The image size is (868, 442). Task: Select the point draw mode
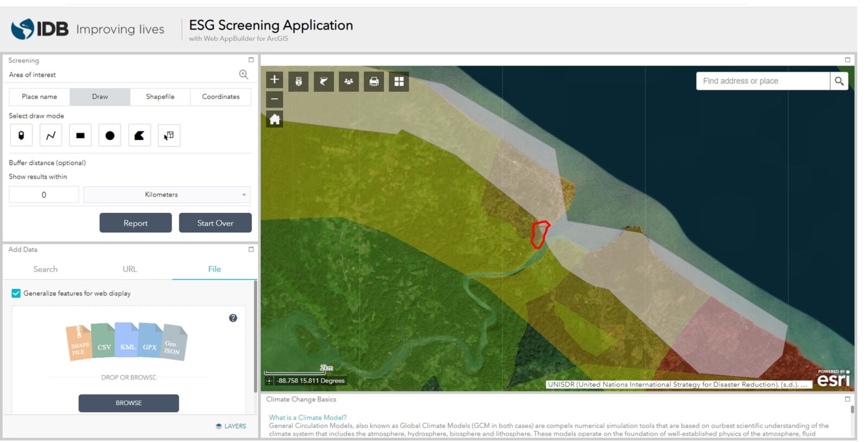tap(21, 135)
